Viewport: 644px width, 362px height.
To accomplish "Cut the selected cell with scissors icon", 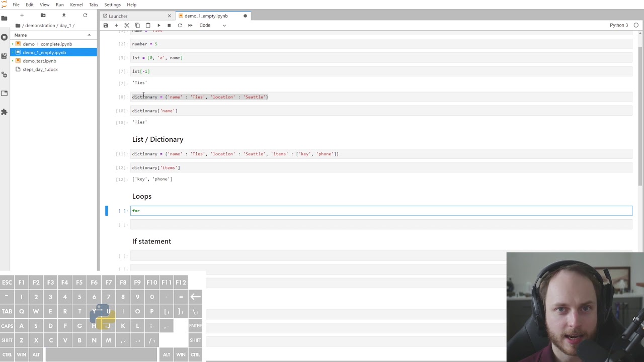I will [x=127, y=25].
